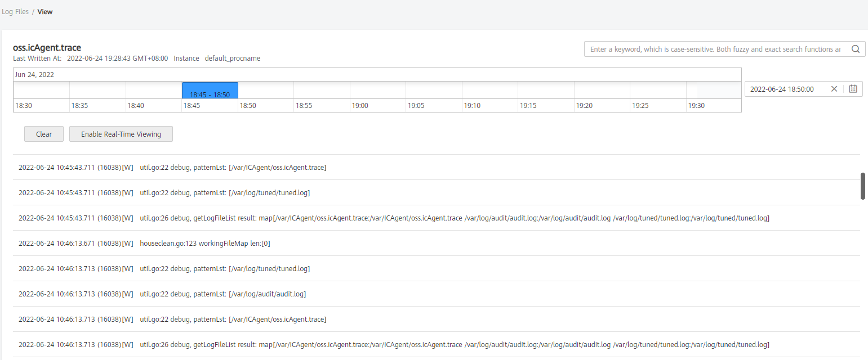
Task: Click the search magnifier icon
Action: pos(855,49)
